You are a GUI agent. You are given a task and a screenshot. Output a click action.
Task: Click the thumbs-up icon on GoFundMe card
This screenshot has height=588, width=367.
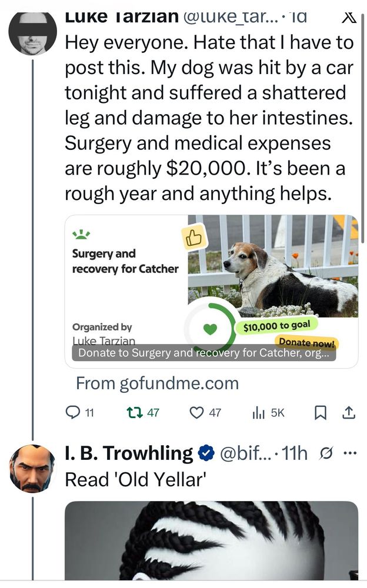click(x=194, y=238)
